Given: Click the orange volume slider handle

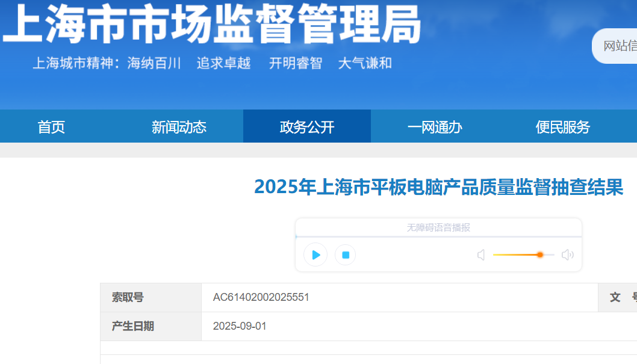Looking at the screenshot, I should pos(540,255).
